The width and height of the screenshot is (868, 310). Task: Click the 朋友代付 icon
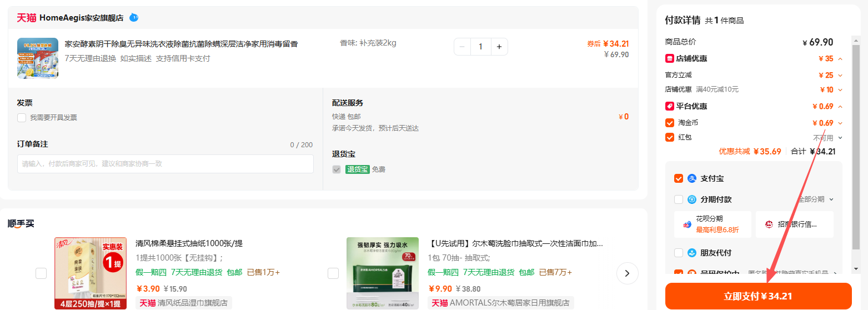pyautogui.click(x=692, y=253)
